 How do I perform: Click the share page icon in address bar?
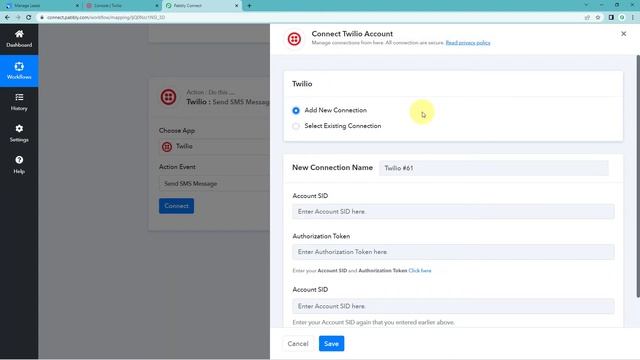tap(587, 18)
